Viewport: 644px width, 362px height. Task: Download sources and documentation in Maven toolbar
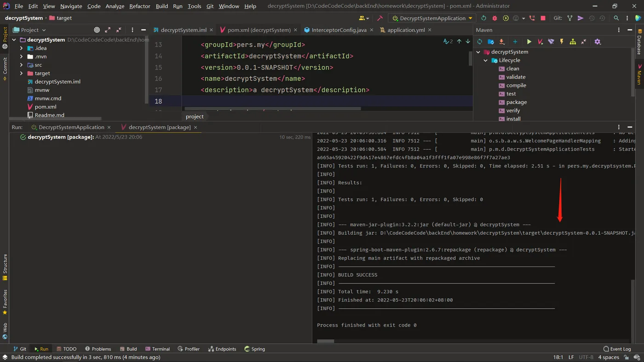click(502, 41)
